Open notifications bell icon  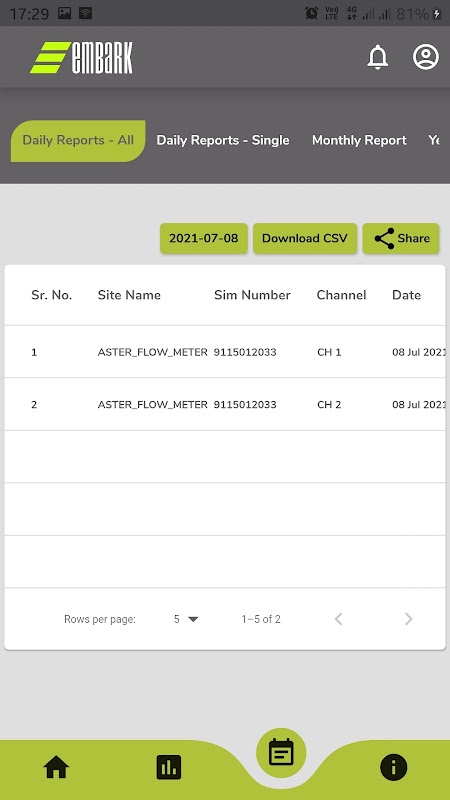(x=378, y=57)
